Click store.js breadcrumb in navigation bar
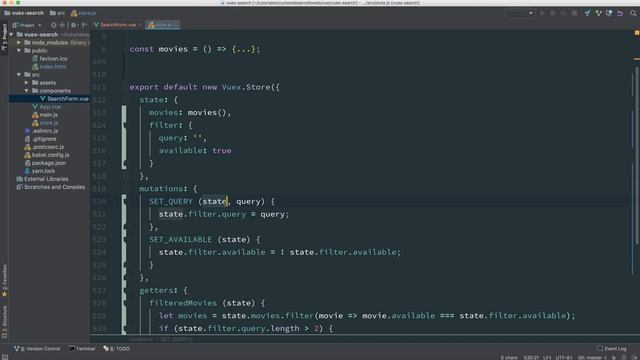Viewport: 640px width, 360px height. [84, 13]
